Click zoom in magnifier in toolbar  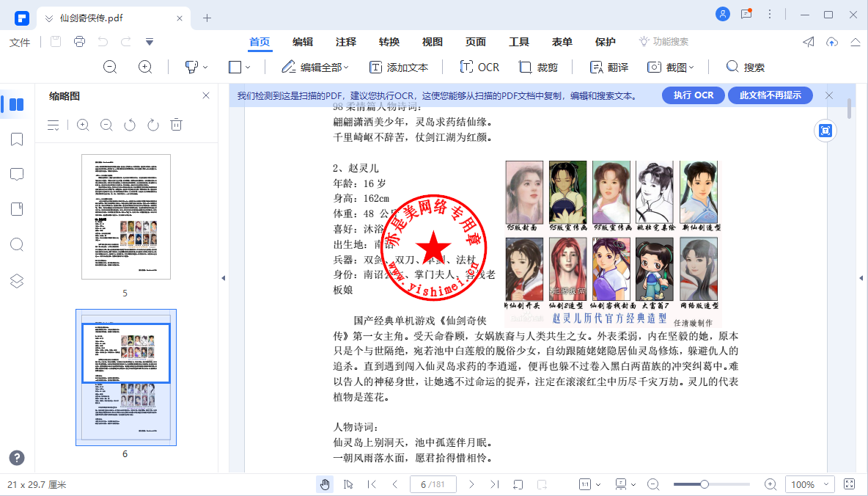click(x=145, y=67)
